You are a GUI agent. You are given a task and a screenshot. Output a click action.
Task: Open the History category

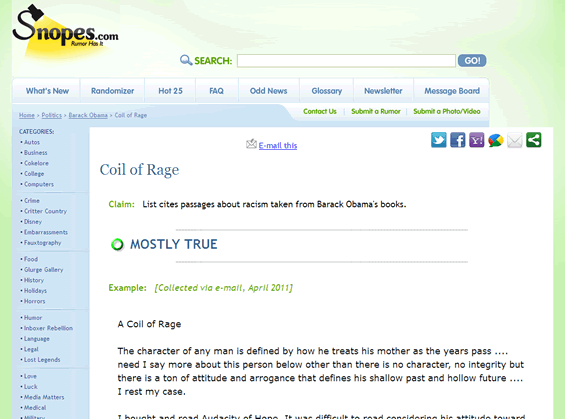34,280
